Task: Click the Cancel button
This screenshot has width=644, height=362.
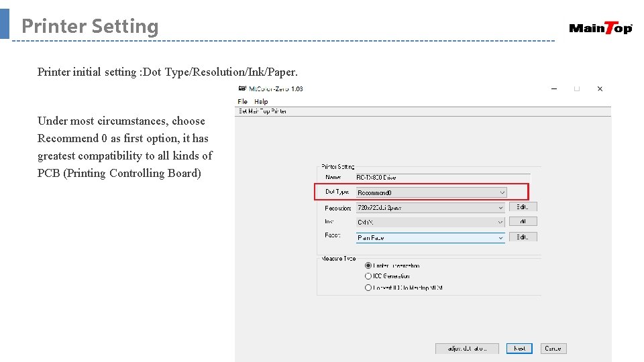Action: pyautogui.click(x=553, y=349)
